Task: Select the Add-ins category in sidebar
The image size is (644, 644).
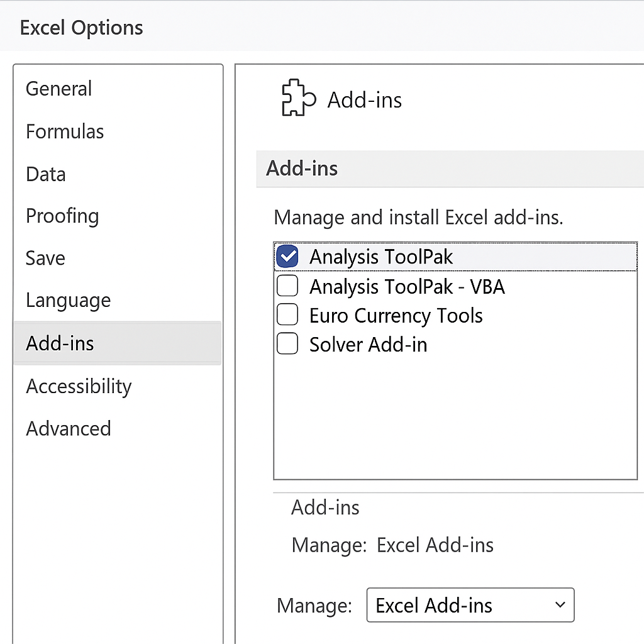Action: pyautogui.click(x=118, y=343)
